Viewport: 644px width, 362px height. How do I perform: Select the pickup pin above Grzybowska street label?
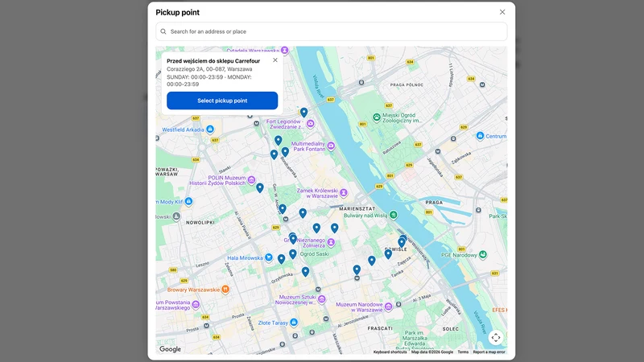[305, 272]
